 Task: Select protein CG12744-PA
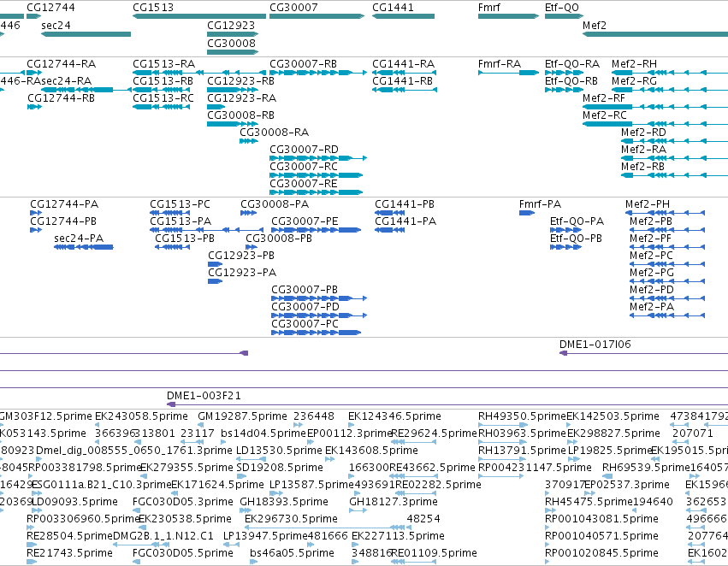tap(64, 204)
